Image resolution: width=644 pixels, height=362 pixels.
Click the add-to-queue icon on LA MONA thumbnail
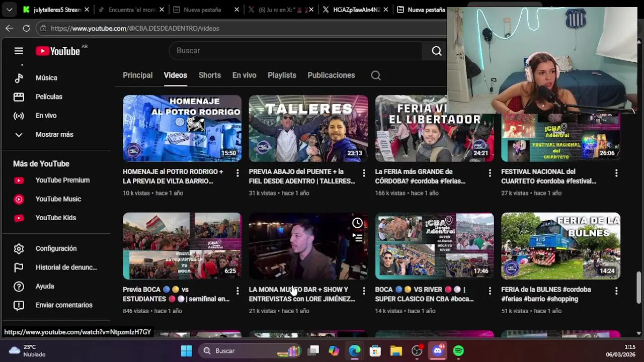tap(357, 237)
